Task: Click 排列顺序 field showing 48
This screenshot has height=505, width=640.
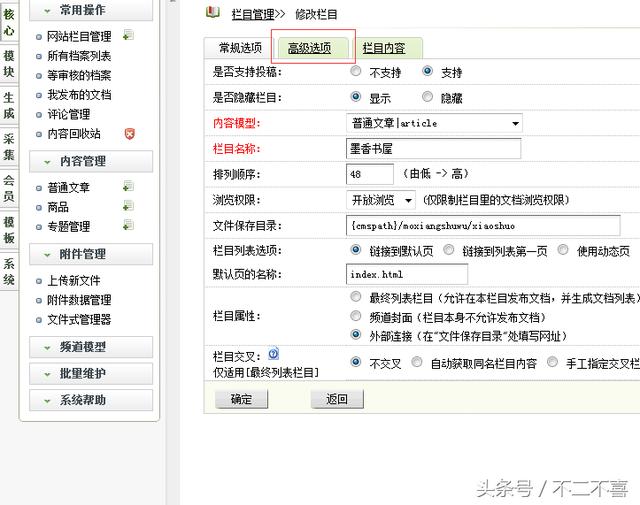Action: coord(370,174)
